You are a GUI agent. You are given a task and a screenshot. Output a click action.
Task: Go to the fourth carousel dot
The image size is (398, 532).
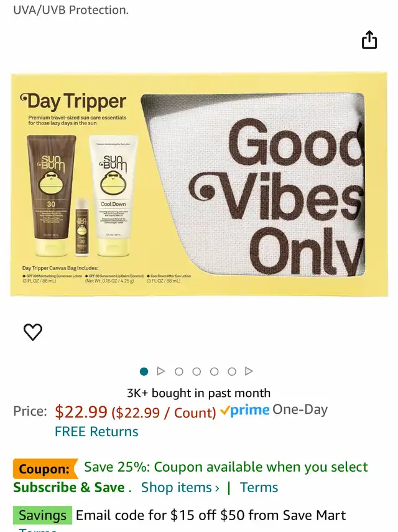click(197, 371)
